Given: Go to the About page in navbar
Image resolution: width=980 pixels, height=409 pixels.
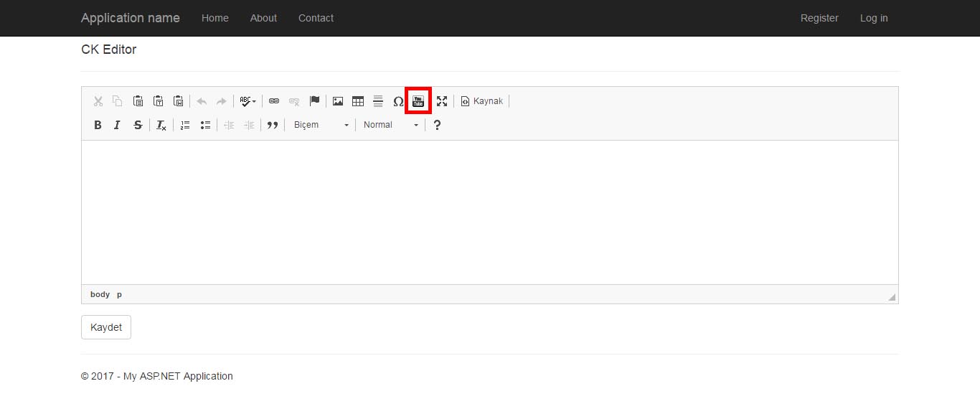Looking at the screenshot, I should (x=263, y=18).
